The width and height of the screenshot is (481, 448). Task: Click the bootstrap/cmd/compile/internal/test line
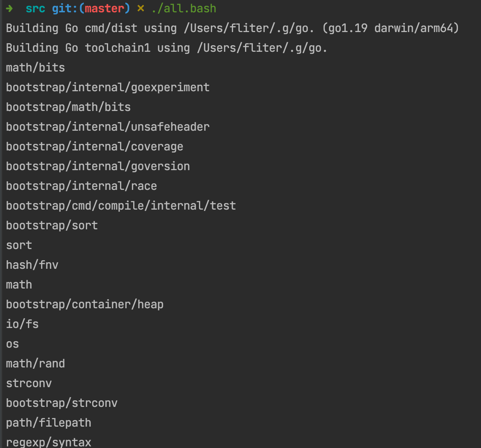point(121,206)
